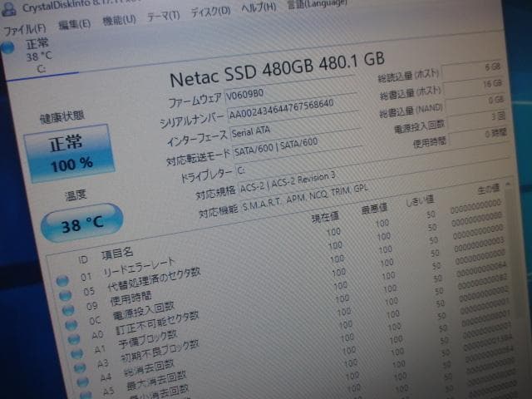This screenshot has width=532, height=399.
Task: Open the テーマ(T) menu
Action: [163, 16]
